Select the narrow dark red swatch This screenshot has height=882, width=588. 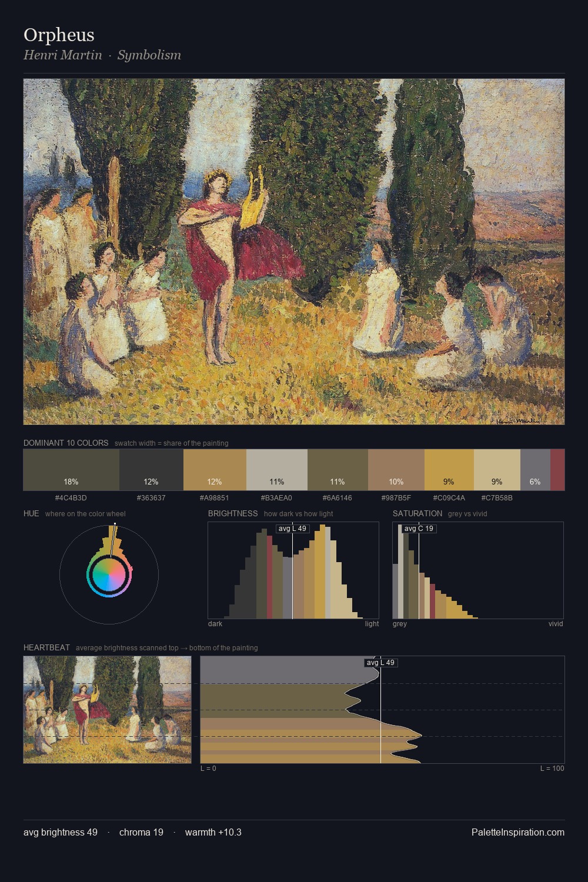557,469
